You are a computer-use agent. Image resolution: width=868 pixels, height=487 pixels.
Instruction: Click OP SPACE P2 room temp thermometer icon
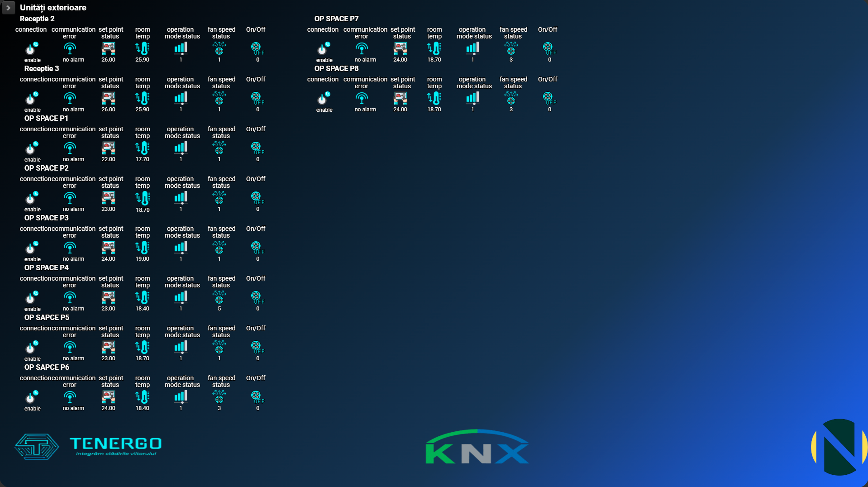[143, 198]
